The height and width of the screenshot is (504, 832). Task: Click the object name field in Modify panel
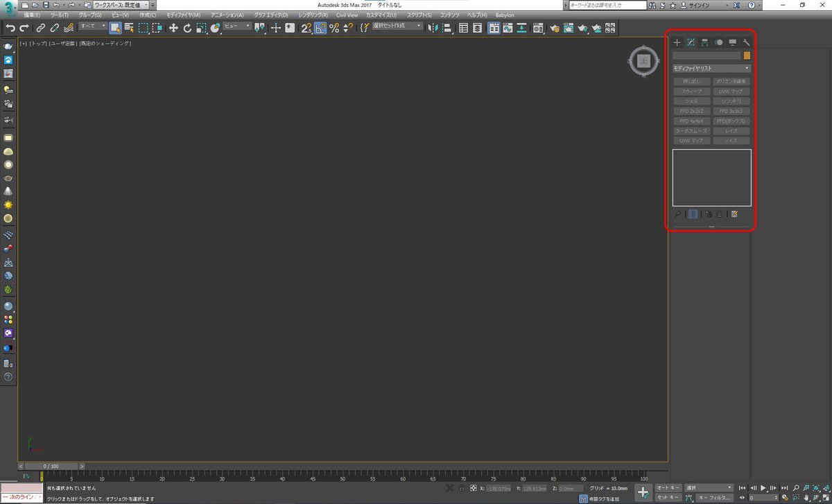coord(707,55)
